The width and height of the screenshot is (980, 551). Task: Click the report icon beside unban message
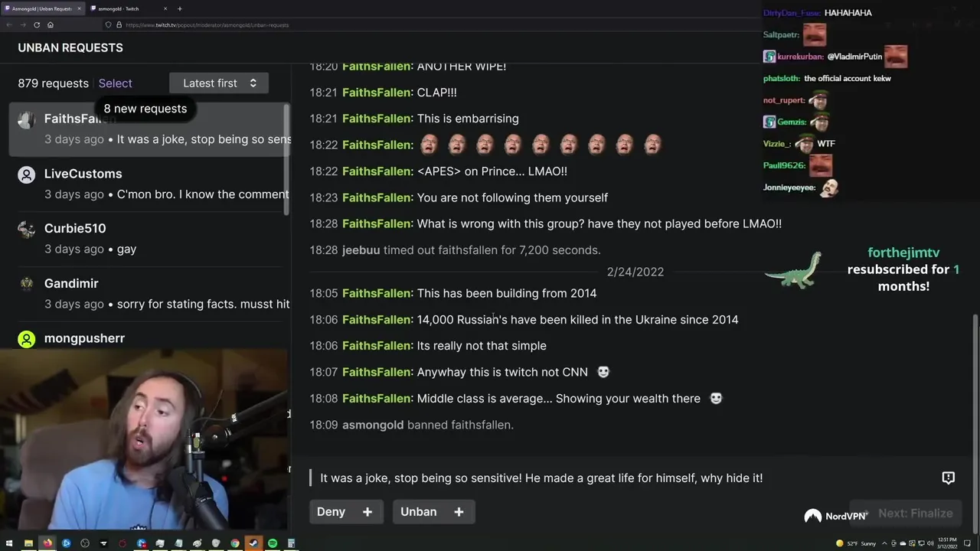coord(948,478)
